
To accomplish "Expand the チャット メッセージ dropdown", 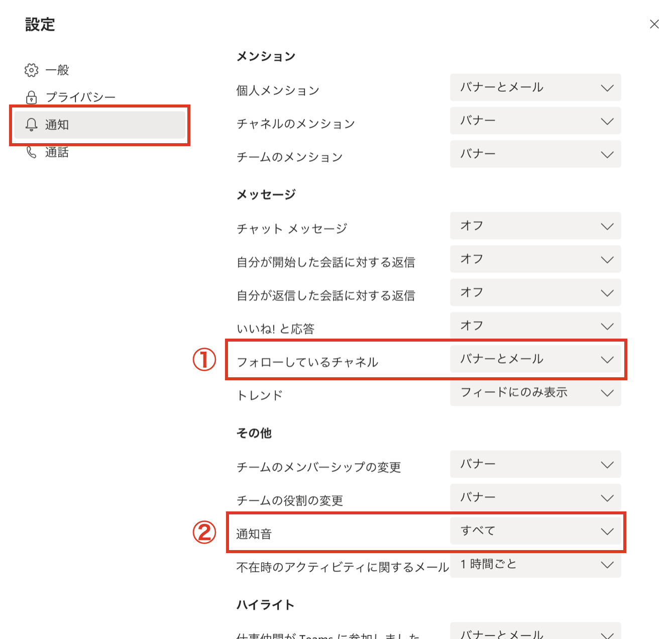I will pos(535,226).
